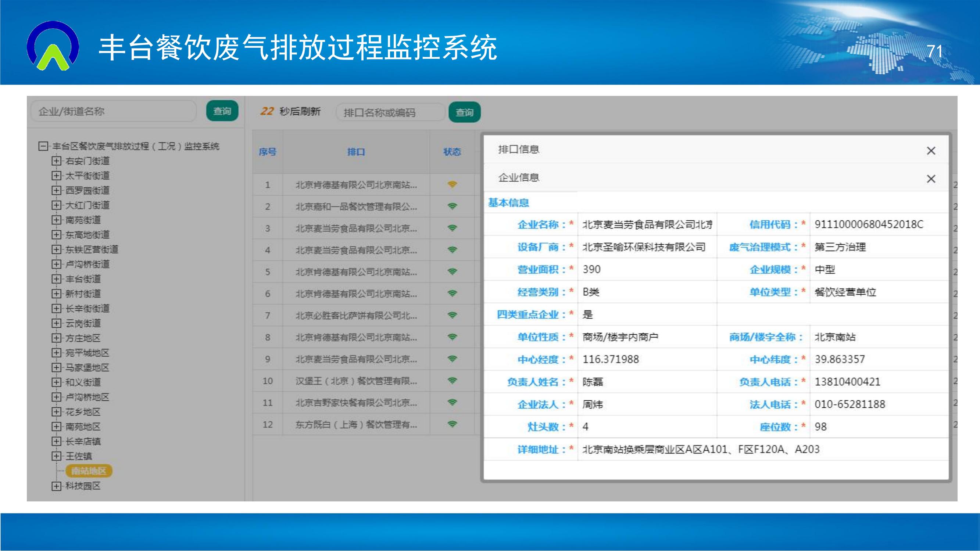
Task: Expand the 科技园区 tree node
Action: pos(56,486)
